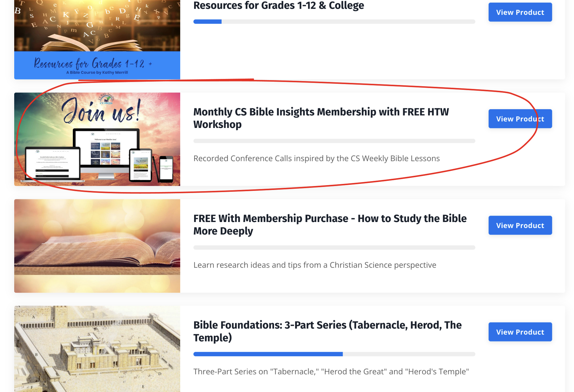Click the Recorded Conference Calls description text
Screen dimensions: 574x392
pos(317,158)
